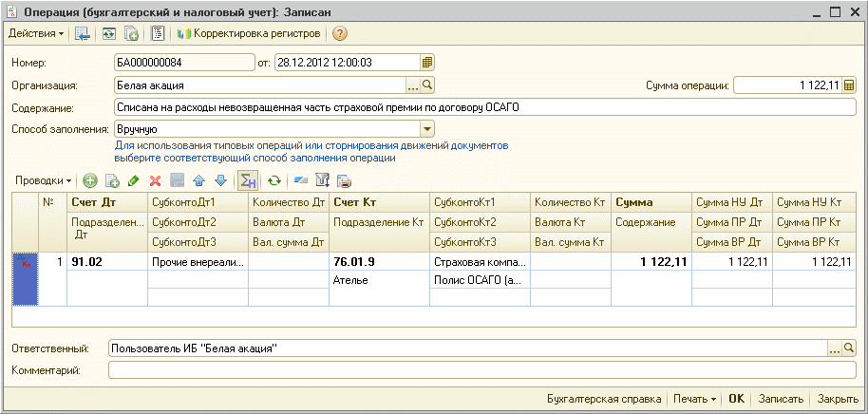Open Организация lookup with magnifier icon
The width and height of the screenshot is (868, 414).
point(427,85)
